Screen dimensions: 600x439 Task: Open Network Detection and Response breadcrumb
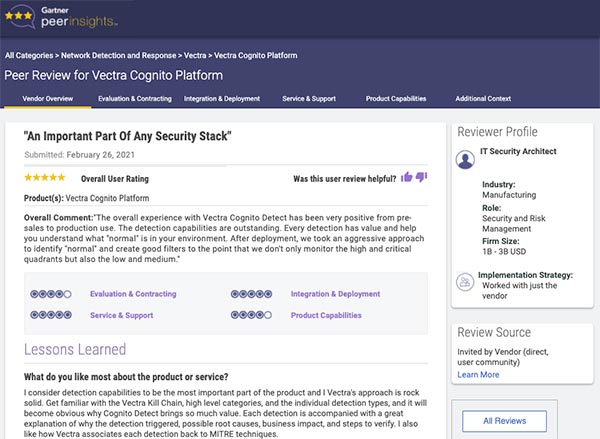(x=119, y=55)
